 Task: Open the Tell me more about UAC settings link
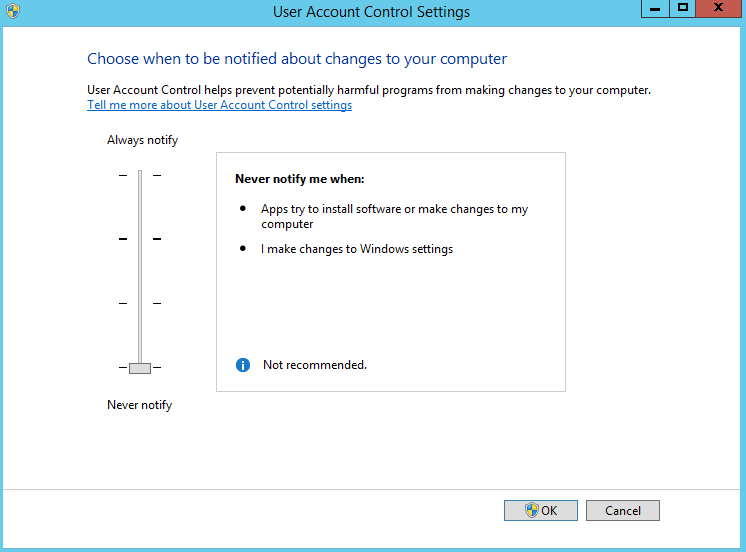[219, 105]
